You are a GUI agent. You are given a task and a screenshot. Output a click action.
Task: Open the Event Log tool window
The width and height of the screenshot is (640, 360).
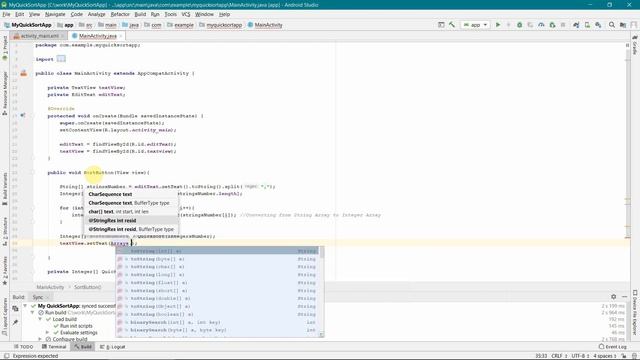coord(612,347)
